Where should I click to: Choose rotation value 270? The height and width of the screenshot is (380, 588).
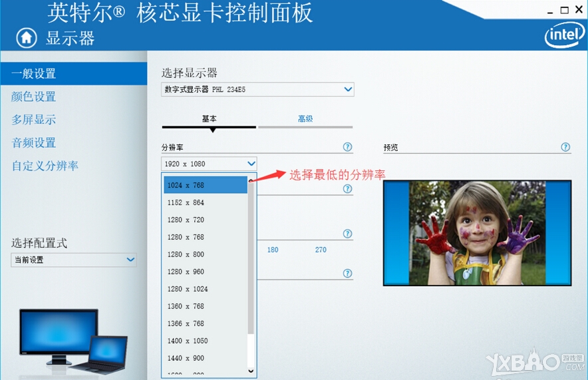(321, 250)
